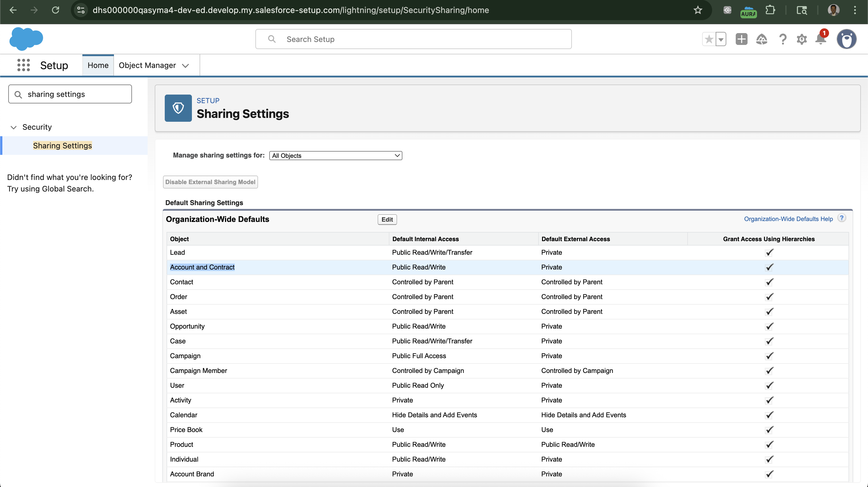This screenshot has width=868, height=487.
Task: Open the notifications bell
Action: point(820,39)
